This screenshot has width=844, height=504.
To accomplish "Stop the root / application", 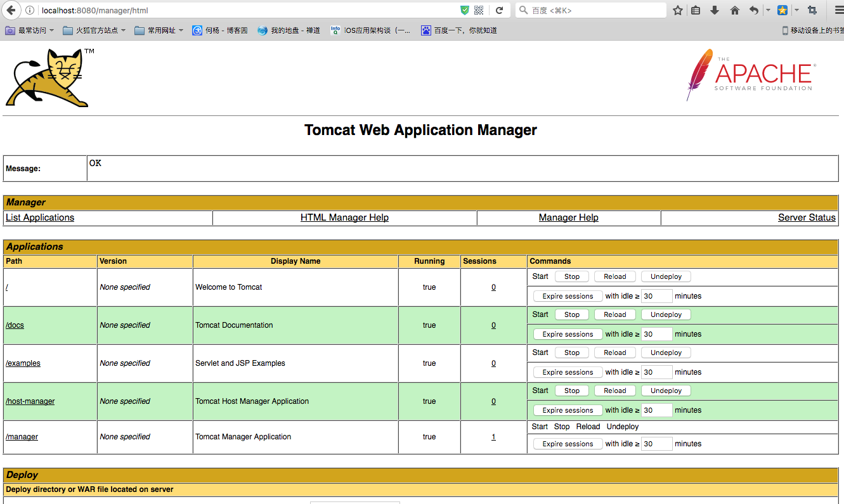I will (x=572, y=276).
